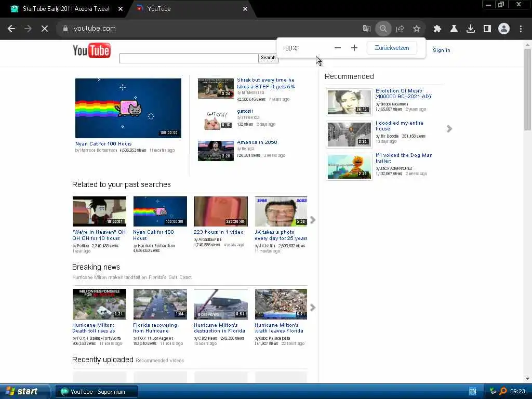Click the orange search tray icon
This screenshot has width=532, height=399.
click(x=503, y=392)
